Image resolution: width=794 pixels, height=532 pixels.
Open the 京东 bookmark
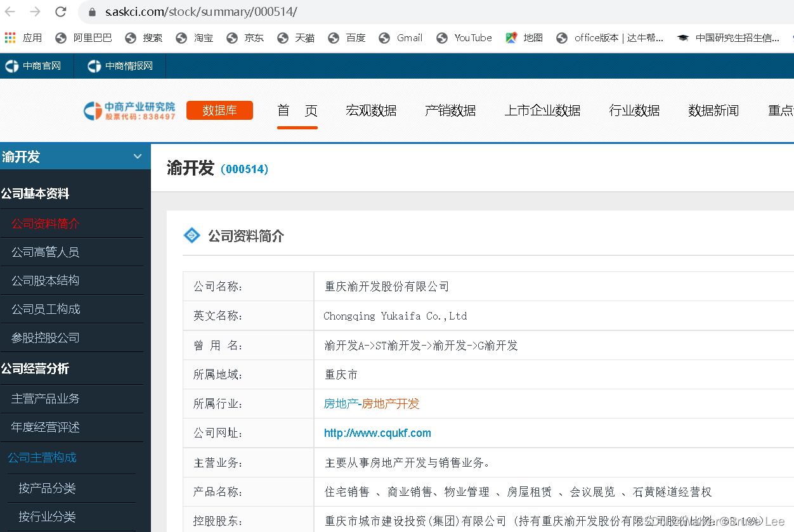(245, 38)
